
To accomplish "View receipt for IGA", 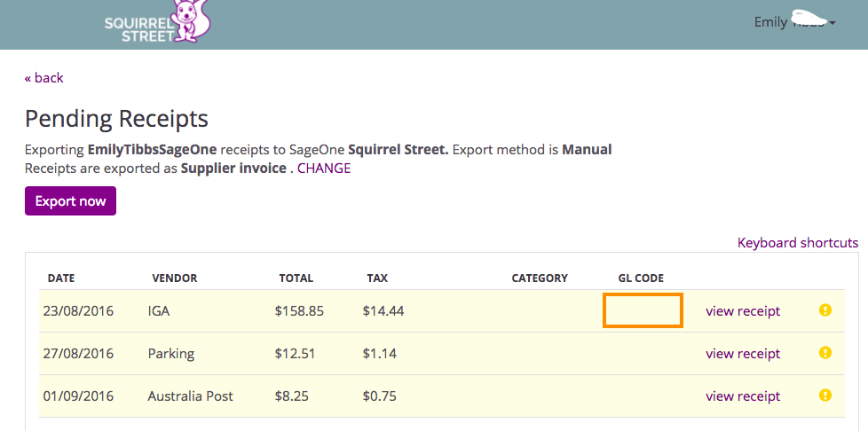I will pyautogui.click(x=743, y=311).
